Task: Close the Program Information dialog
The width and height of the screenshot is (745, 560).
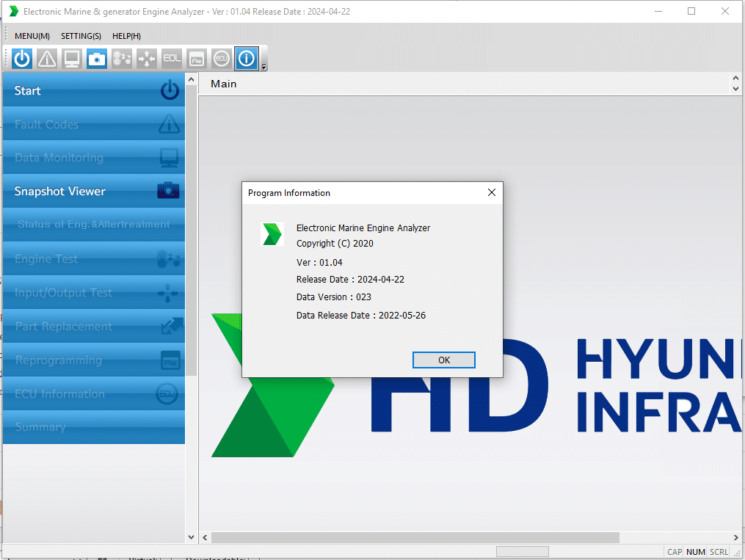Action: 492,193
